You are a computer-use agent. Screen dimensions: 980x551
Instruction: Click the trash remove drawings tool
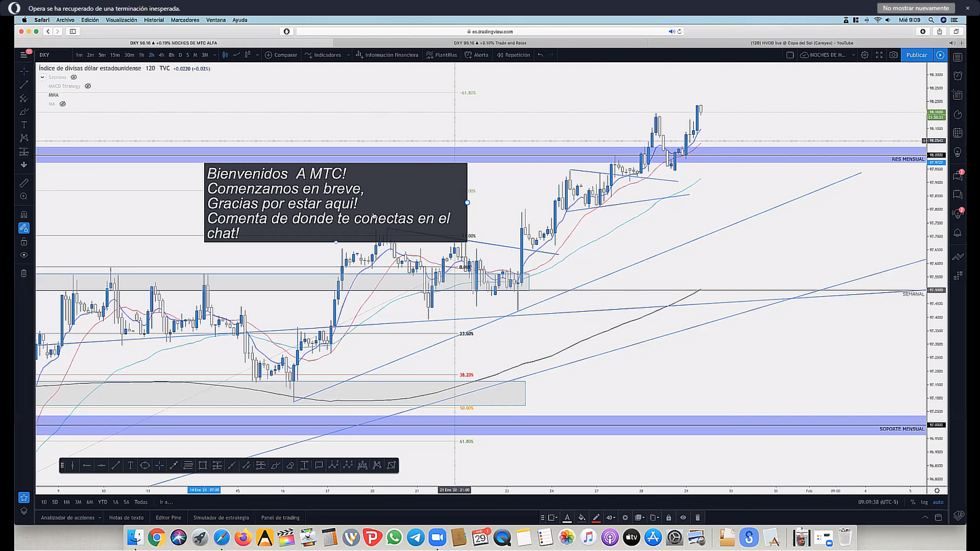(24, 273)
